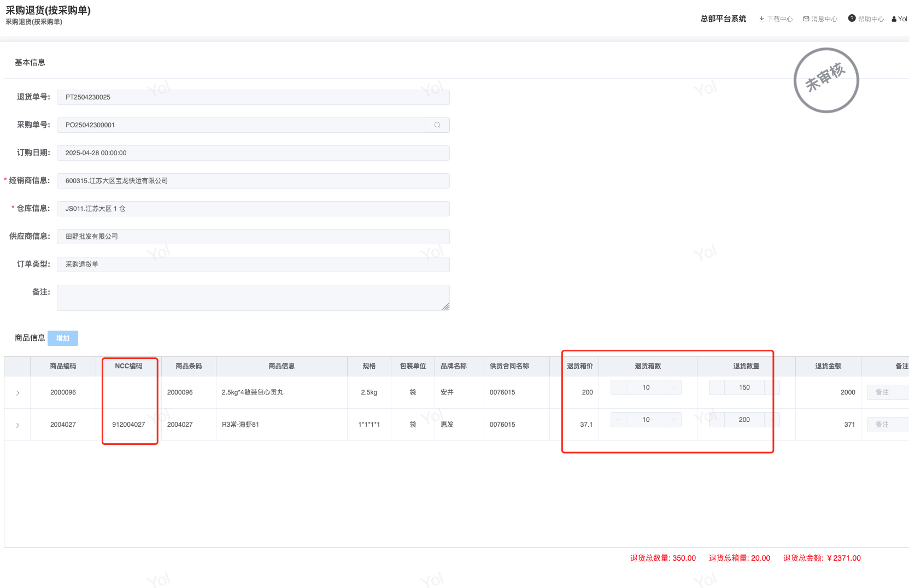Select product name 2.5kg*4散装包心贡丸
The image size is (909, 588).
coord(253,392)
